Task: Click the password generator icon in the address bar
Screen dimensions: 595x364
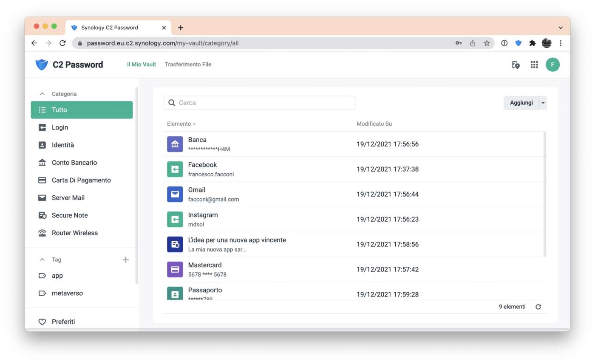Action: coord(459,43)
